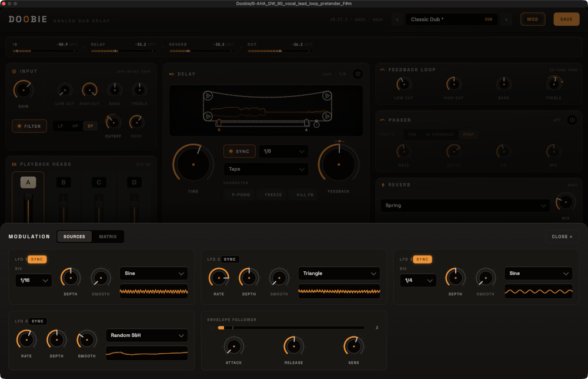The image size is (588, 379).
Task: Click the LFO 3 Smooth knob
Action: [486, 278]
